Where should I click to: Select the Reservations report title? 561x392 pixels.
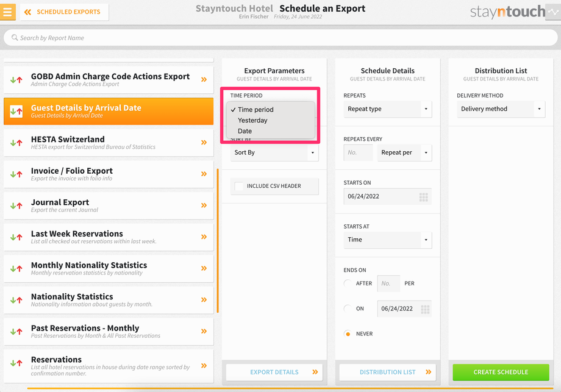point(56,360)
